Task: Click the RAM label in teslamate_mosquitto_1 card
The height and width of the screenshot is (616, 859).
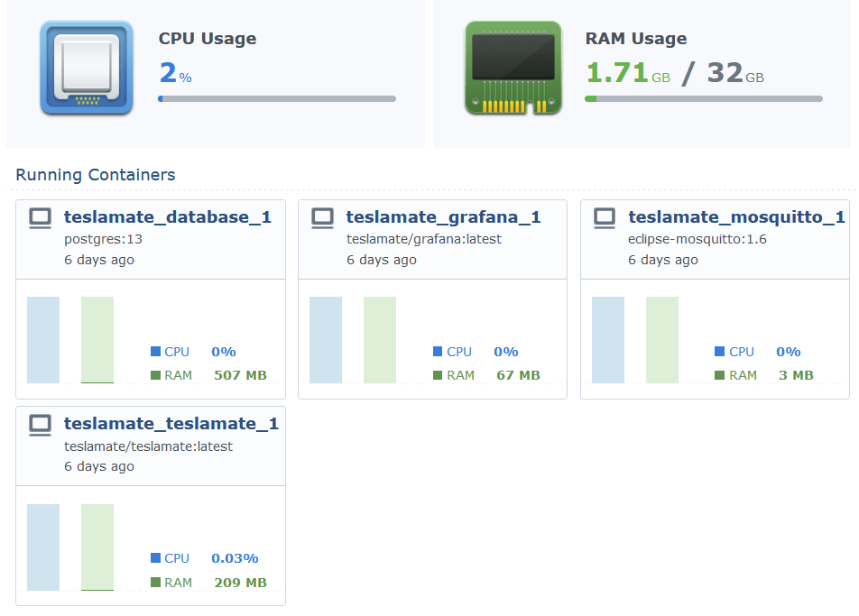Action: pyautogui.click(x=743, y=375)
